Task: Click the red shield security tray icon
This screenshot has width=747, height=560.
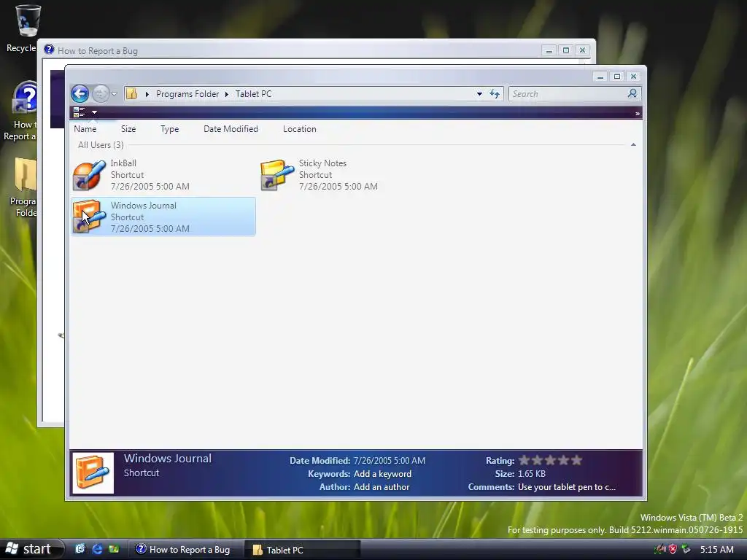Action: 673,549
